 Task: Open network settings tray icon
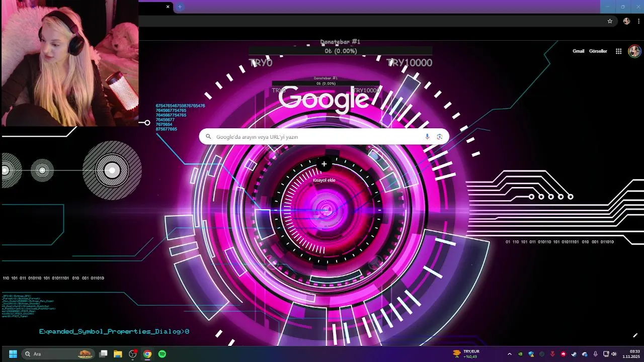click(606, 354)
